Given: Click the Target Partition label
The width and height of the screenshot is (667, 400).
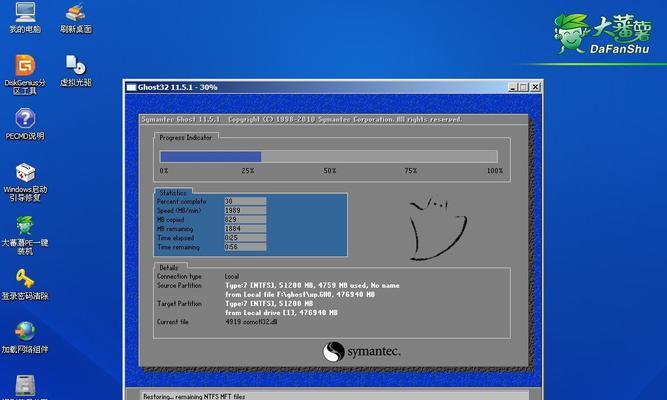Looking at the screenshot, I should tap(179, 303).
